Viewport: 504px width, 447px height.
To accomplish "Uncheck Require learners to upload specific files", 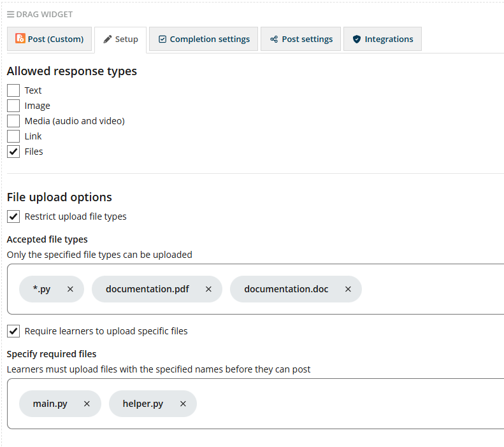I will (x=13, y=331).
